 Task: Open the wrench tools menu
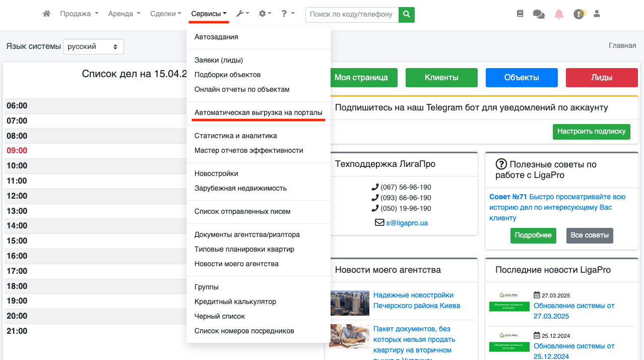[242, 14]
